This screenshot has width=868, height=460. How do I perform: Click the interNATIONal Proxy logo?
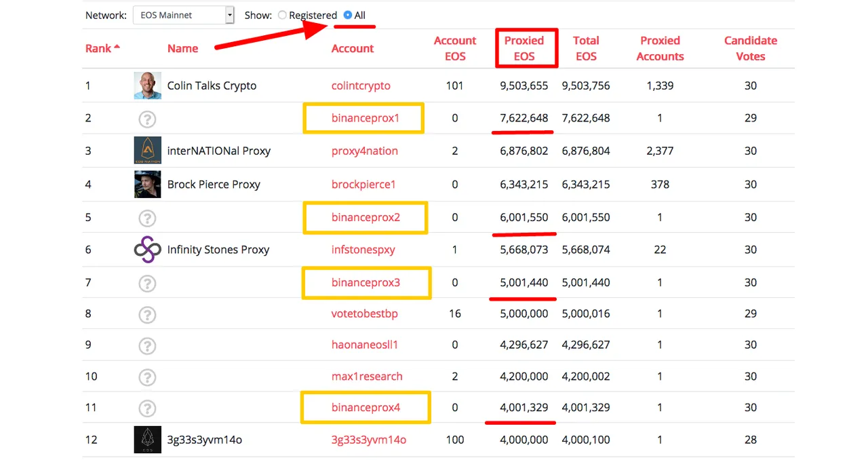(x=147, y=151)
